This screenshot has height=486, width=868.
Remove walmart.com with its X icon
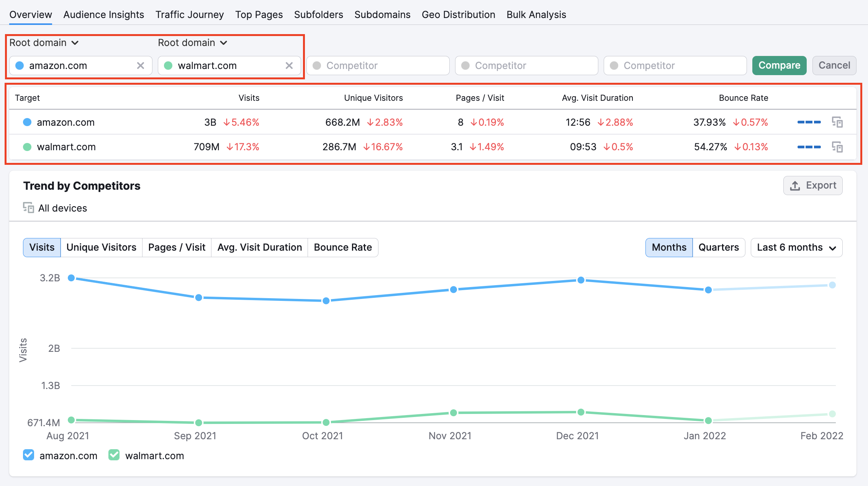click(x=289, y=66)
